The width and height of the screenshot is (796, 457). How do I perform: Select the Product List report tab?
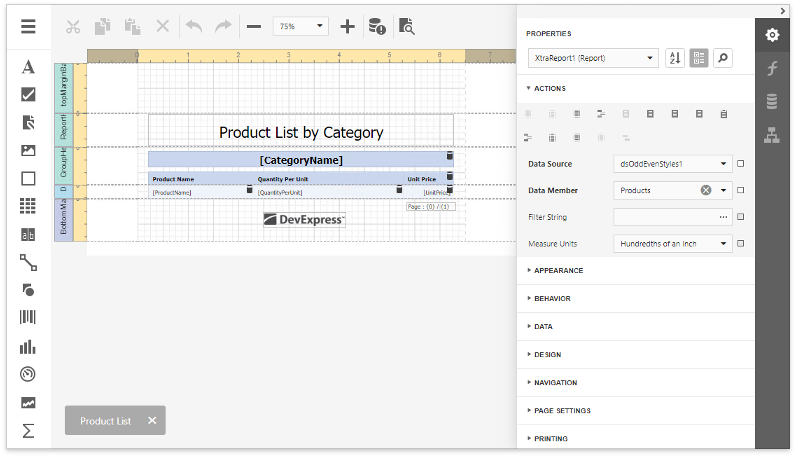pyautogui.click(x=105, y=421)
